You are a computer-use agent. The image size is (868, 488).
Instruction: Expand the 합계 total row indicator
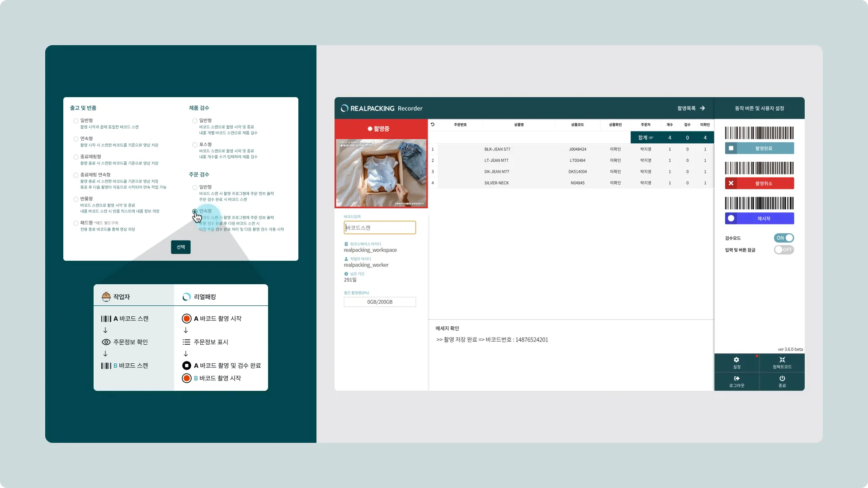point(651,138)
